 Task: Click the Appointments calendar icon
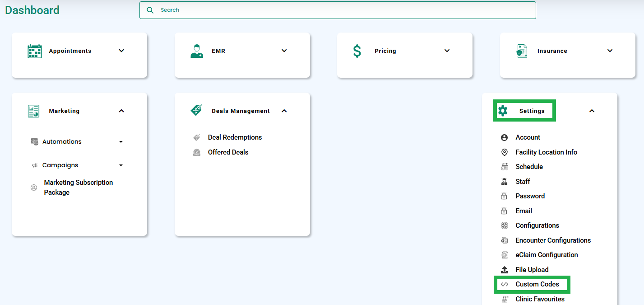coord(35,51)
